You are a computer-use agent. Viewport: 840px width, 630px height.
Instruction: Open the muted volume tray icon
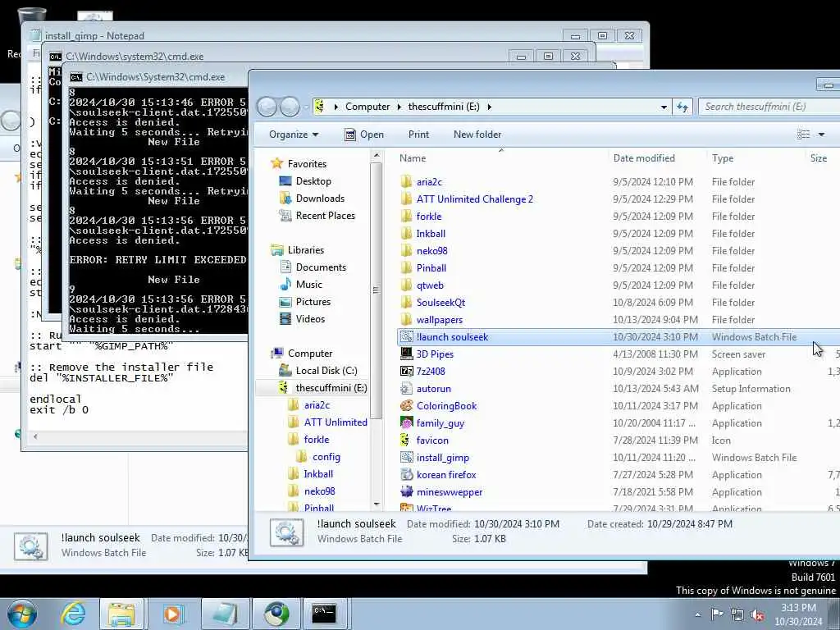757,614
